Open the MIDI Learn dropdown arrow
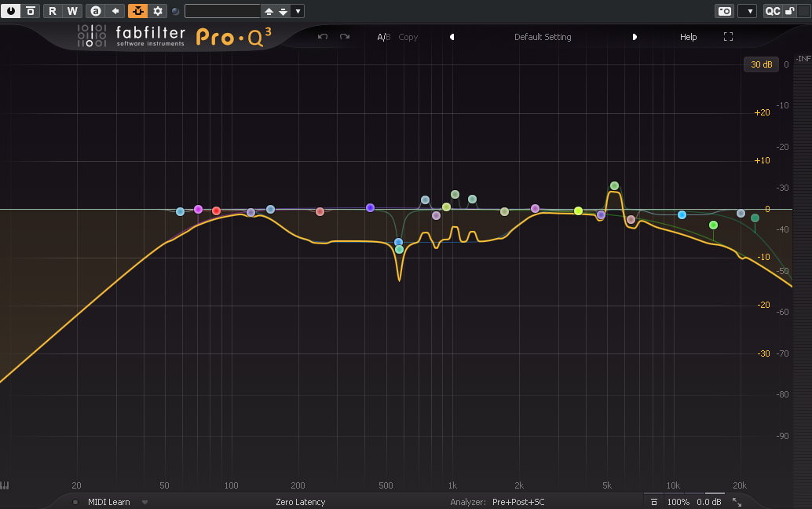This screenshot has width=812, height=509. (x=145, y=502)
